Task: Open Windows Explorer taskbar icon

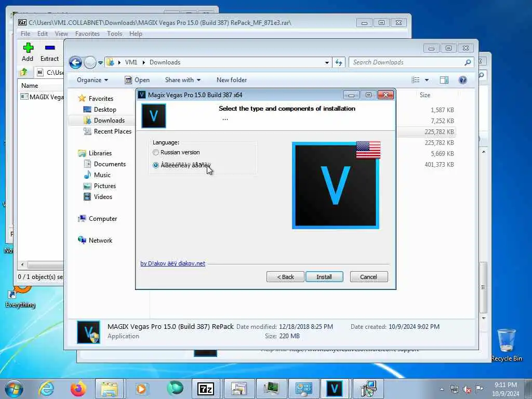Action: (109, 389)
